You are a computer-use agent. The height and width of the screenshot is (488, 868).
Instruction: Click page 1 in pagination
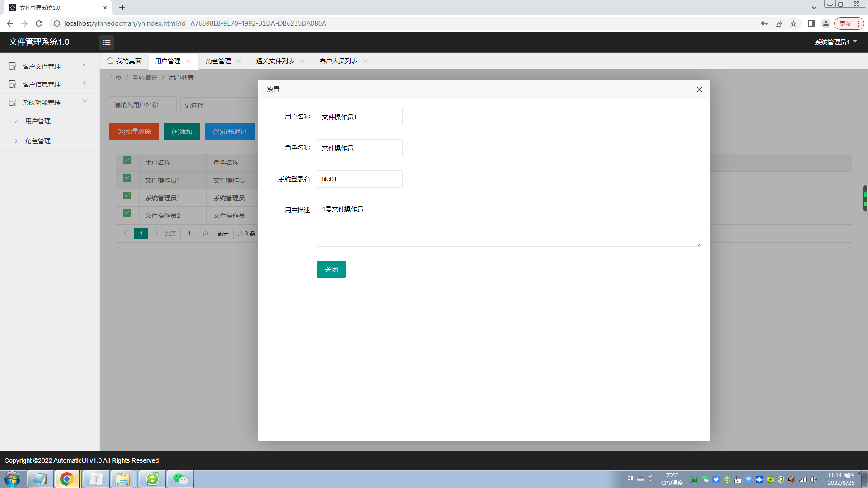[141, 234]
